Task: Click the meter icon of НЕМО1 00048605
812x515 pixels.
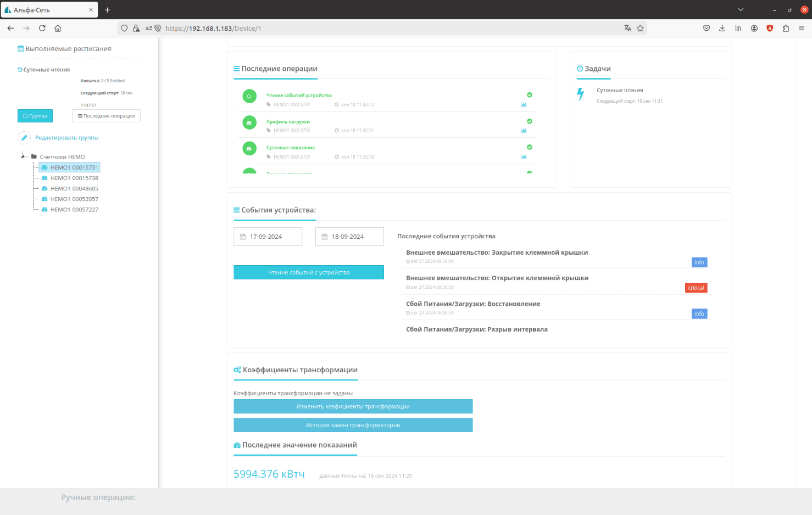Action: point(45,188)
